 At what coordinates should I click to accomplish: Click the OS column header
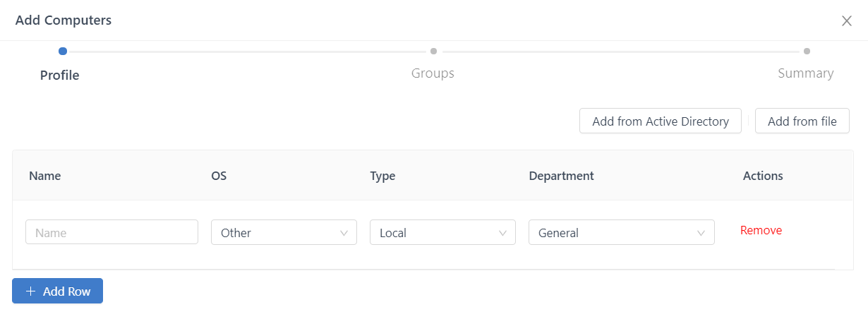[219, 176]
